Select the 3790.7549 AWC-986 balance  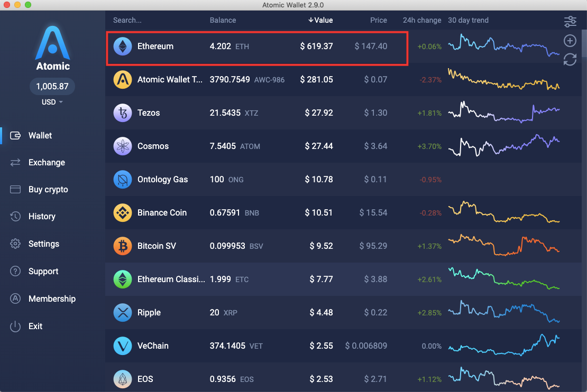[x=247, y=80]
